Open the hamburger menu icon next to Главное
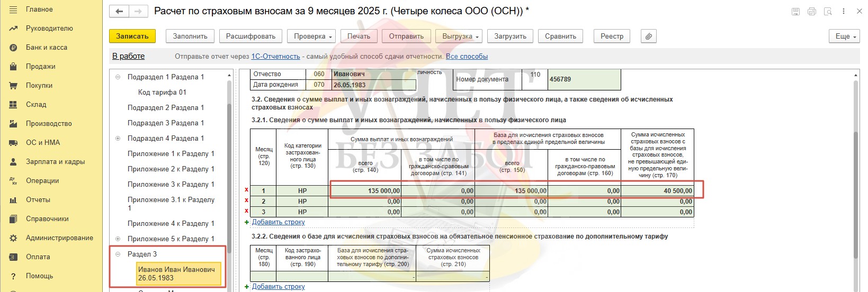868x292 pixels. click(14, 10)
